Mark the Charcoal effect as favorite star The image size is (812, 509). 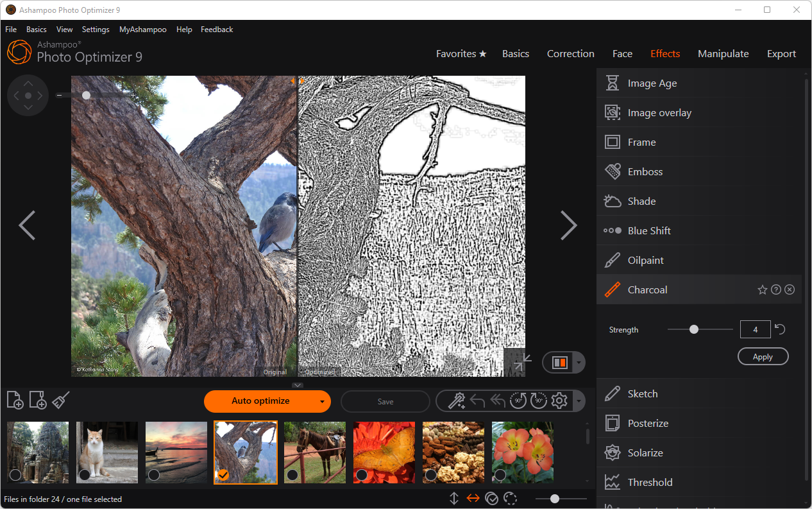(x=763, y=289)
